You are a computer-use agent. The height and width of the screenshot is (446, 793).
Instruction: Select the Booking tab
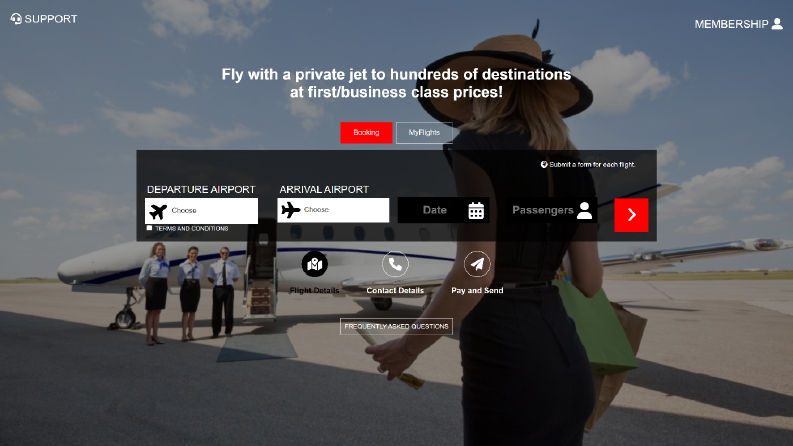click(x=366, y=132)
